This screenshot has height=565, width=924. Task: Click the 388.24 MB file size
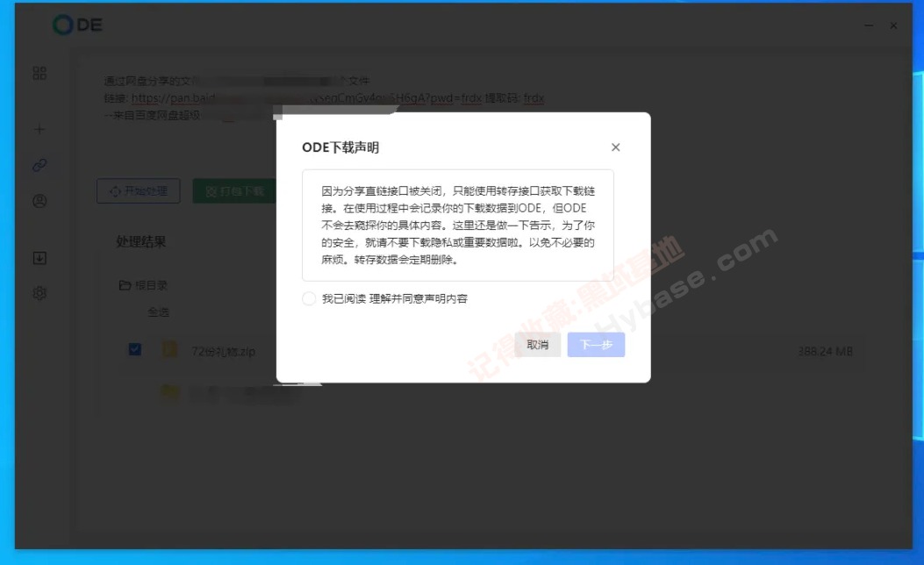(825, 352)
